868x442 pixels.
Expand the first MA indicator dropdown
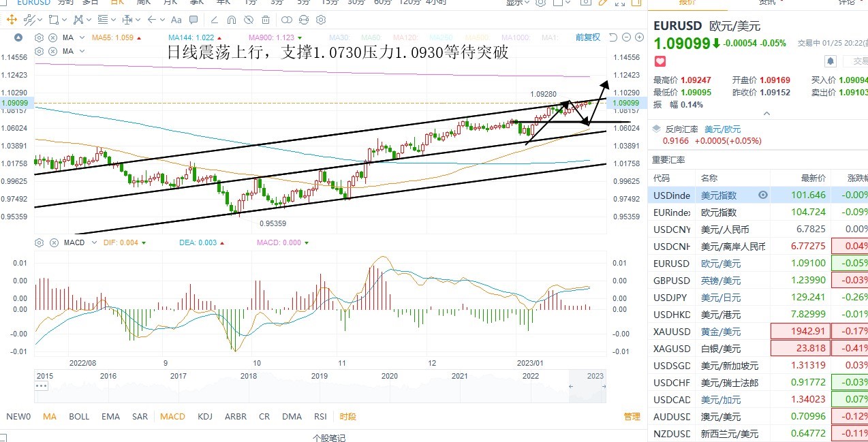pyautogui.click(x=81, y=37)
